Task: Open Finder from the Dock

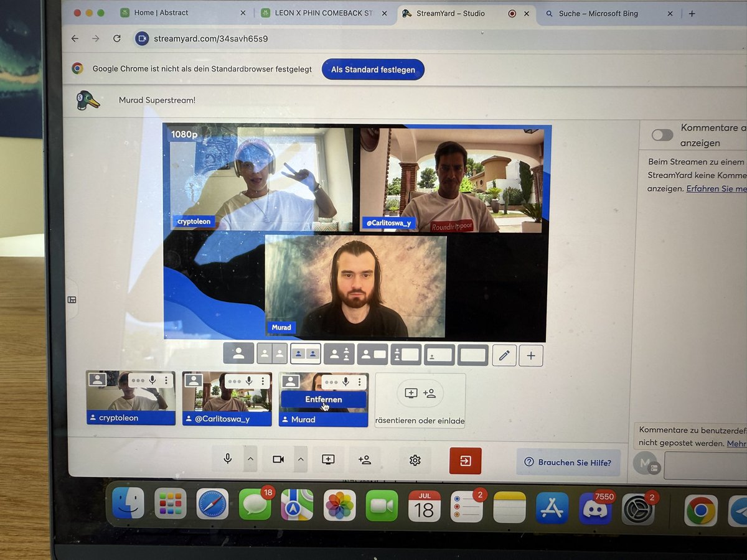Action: [128, 503]
